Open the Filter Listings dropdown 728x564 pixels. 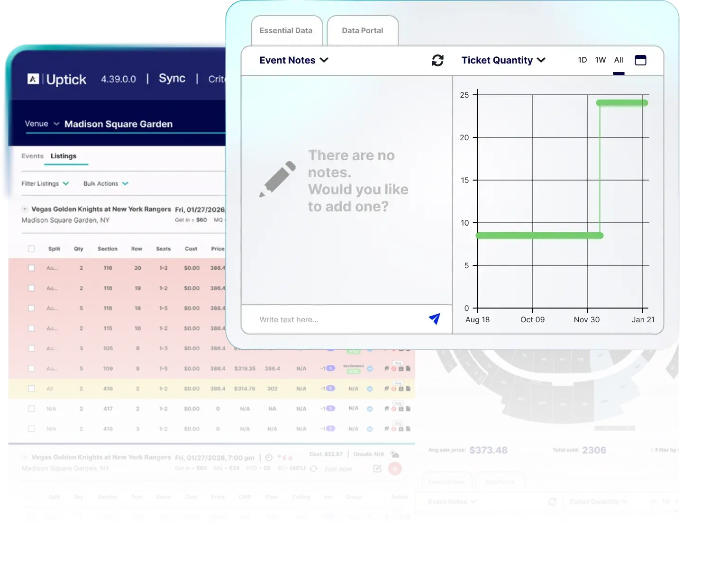point(45,183)
